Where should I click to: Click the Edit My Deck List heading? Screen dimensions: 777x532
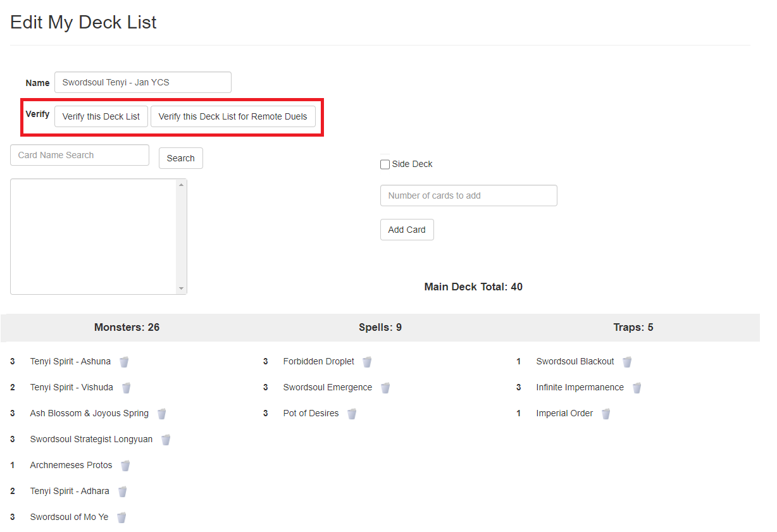pyautogui.click(x=84, y=23)
